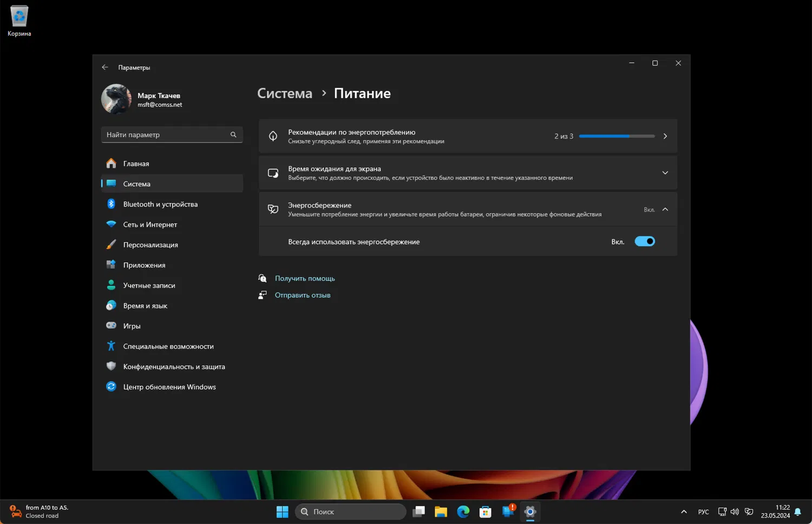
Task: Open File Explorer from the taskbar
Action: pyautogui.click(x=441, y=512)
